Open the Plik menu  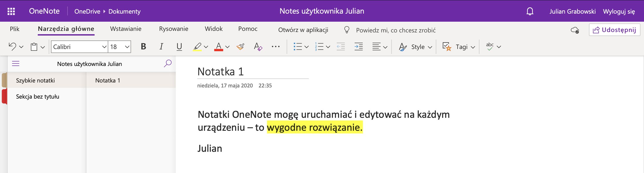(x=15, y=29)
